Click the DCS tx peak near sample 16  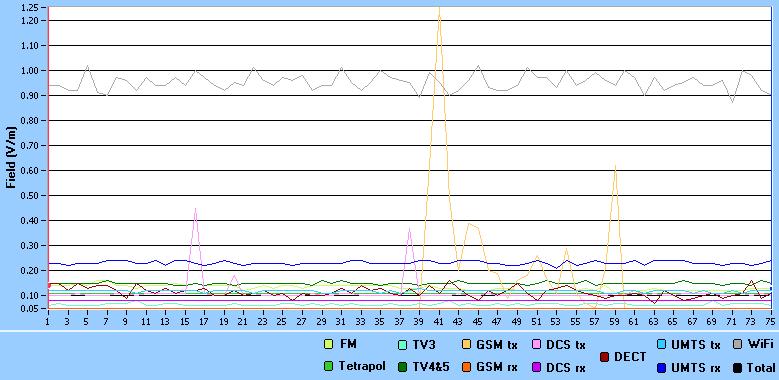pos(196,209)
